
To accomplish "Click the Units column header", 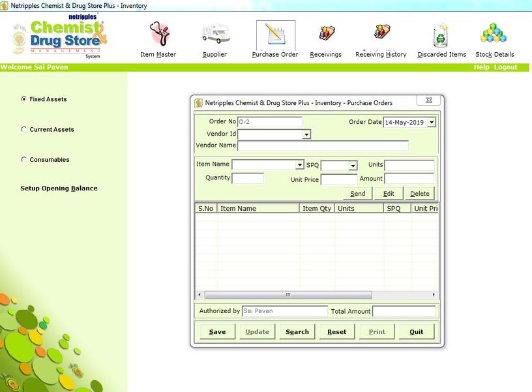I will tap(359, 208).
